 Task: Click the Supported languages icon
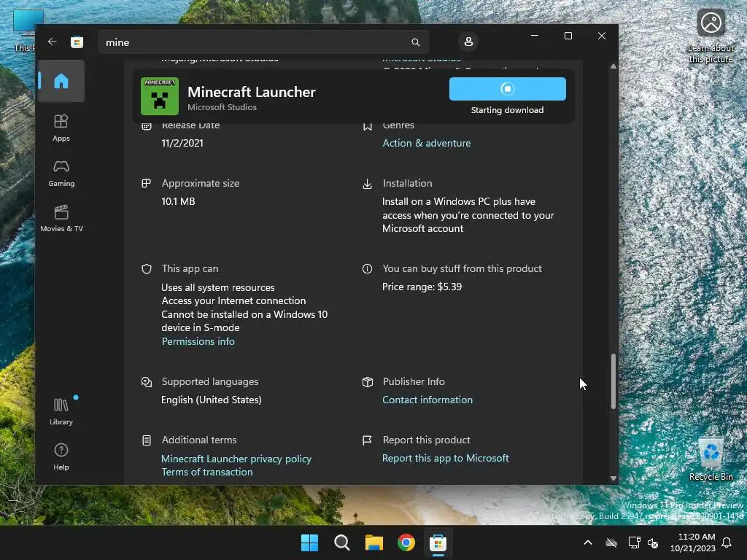(146, 382)
